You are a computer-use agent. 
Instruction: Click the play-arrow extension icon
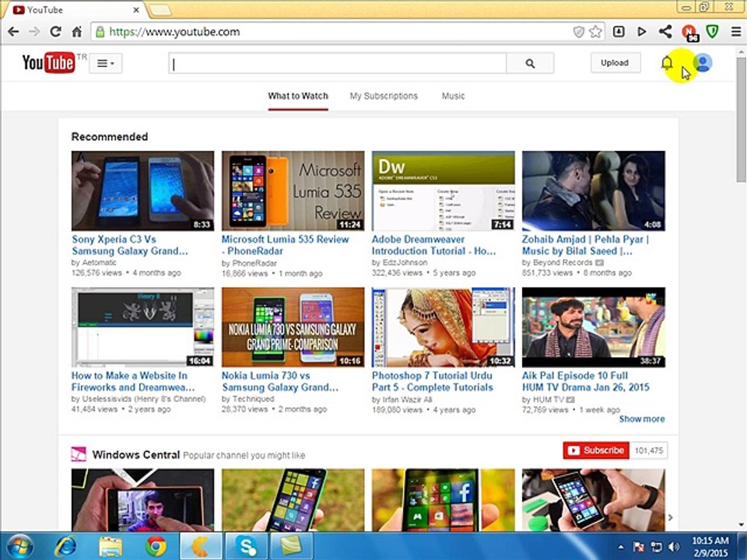642,32
